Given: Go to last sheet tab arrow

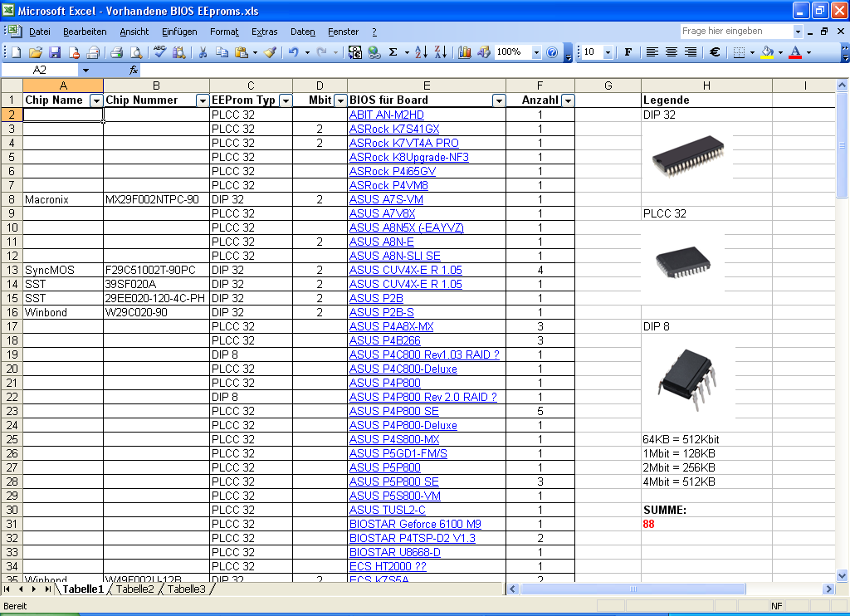Looking at the screenshot, I should (x=47, y=589).
